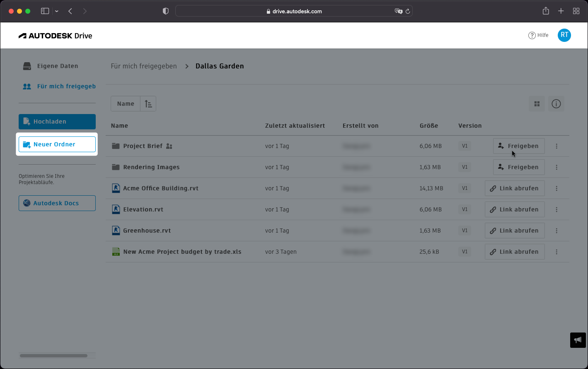Select the Dallas Garden breadcrumb
The width and height of the screenshot is (588, 369).
(x=220, y=66)
